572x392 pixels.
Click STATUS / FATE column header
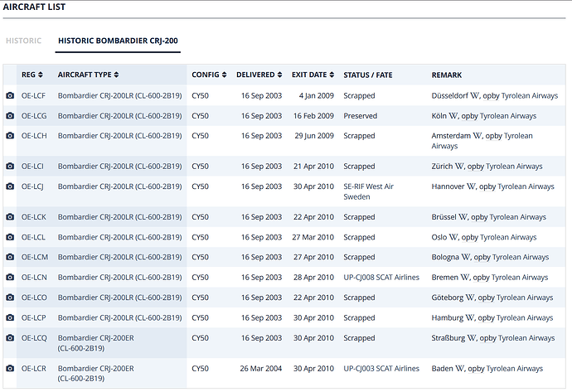tap(368, 75)
